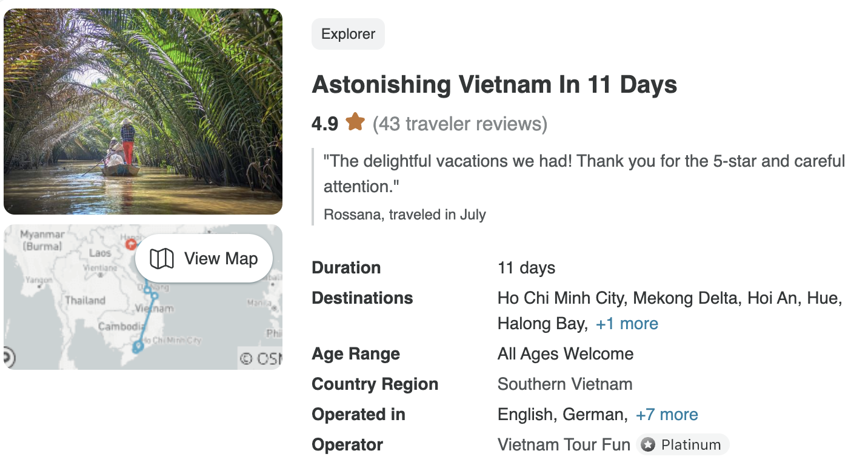This screenshot has height=468, width=868.
Task: Click the 4.9 rating score
Action: pos(325,124)
